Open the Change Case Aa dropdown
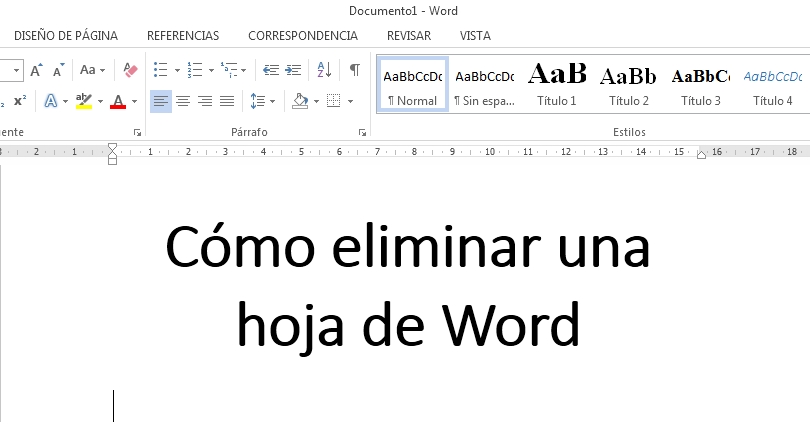The image size is (810, 434). coord(92,70)
